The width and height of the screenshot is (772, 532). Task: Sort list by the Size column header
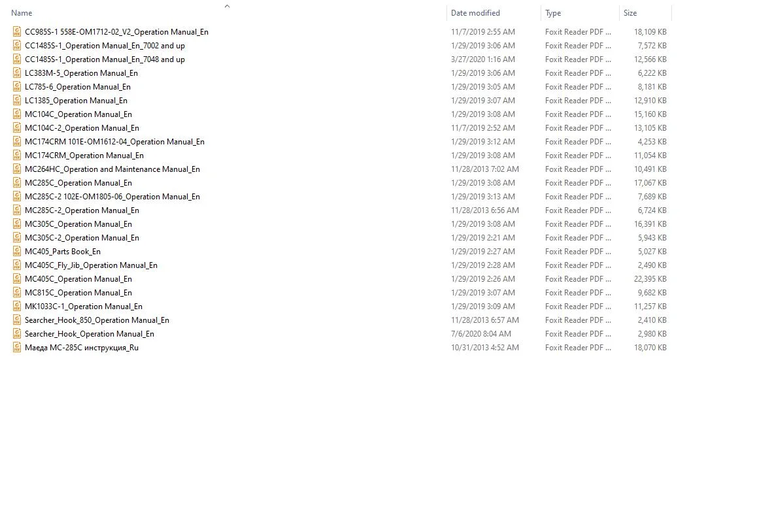tap(629, 13)
